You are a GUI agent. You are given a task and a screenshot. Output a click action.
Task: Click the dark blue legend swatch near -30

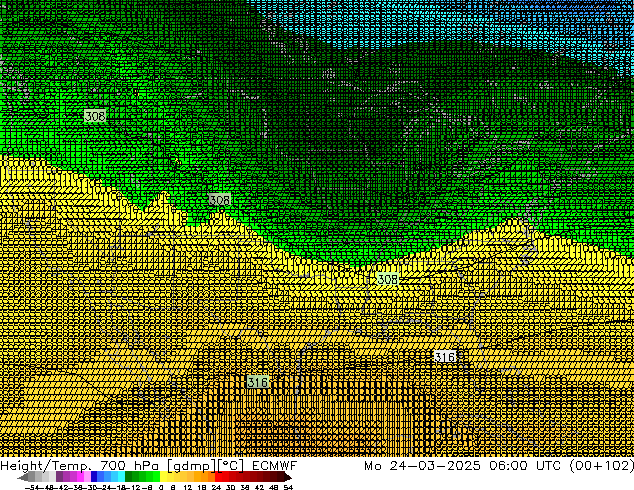(x=94, y=476)
